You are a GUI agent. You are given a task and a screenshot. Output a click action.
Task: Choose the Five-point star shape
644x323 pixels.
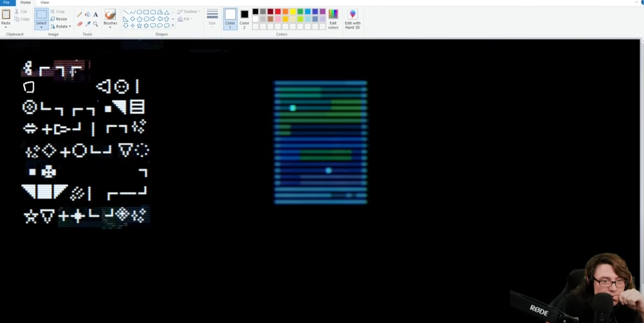[x=139, y=26]
